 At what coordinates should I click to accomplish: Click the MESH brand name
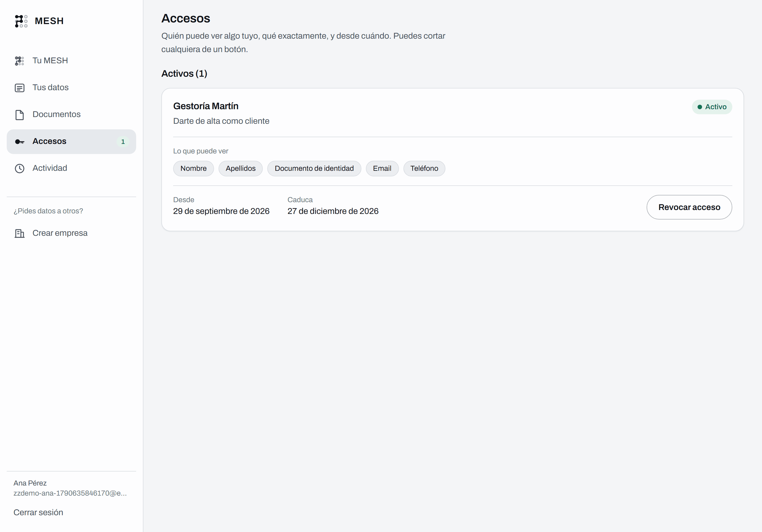[x=49, y=21]
